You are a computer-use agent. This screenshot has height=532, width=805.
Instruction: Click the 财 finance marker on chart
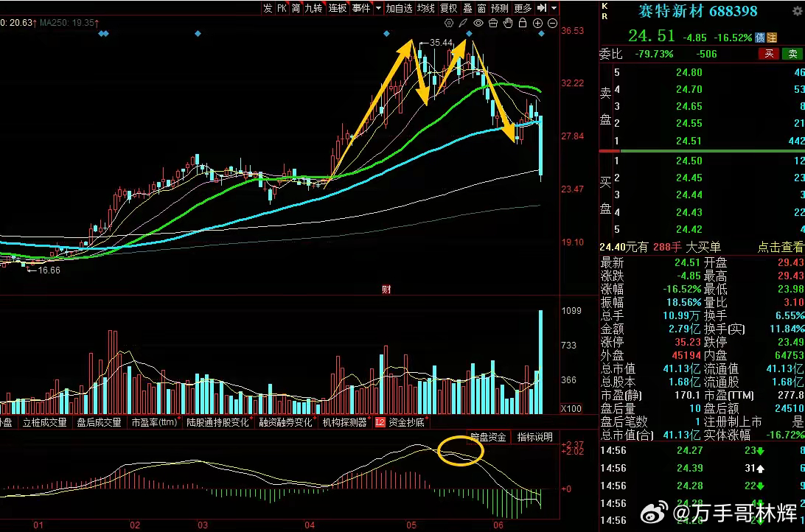386,290
